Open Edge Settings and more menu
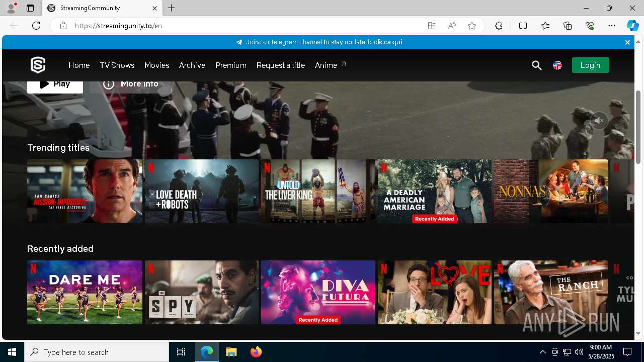Viewport: 644px width, 362px height. coord(612,26)
